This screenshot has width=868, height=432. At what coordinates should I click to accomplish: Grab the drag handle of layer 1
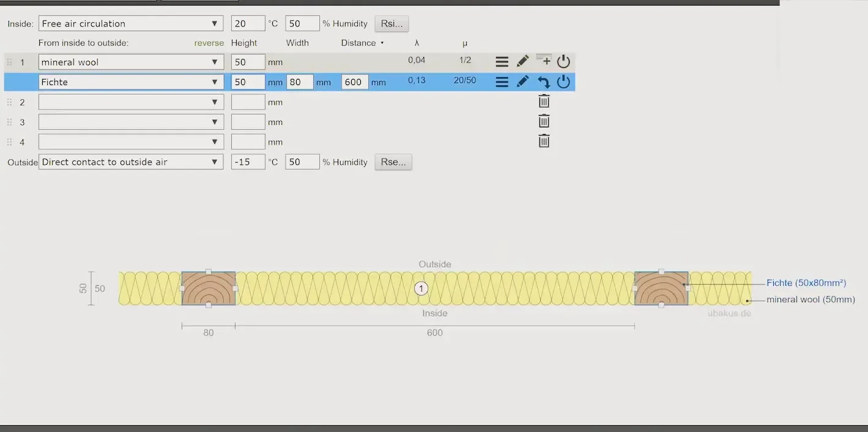9,62
